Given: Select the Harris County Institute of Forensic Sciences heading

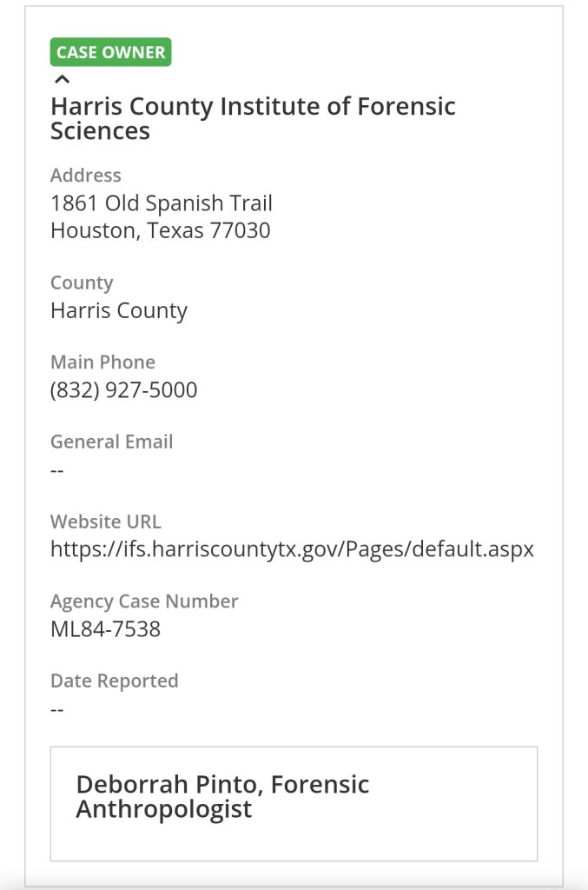Looking at the screenshot, I should (253, 119).
